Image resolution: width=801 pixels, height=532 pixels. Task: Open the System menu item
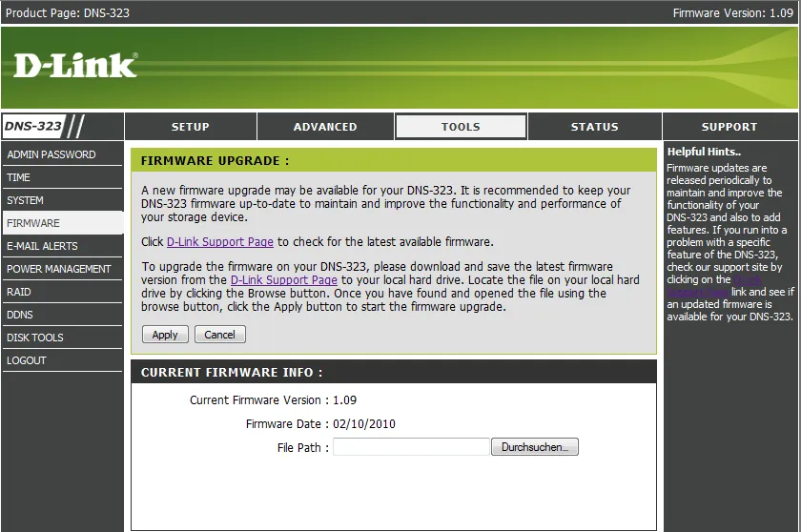(62, 200)
